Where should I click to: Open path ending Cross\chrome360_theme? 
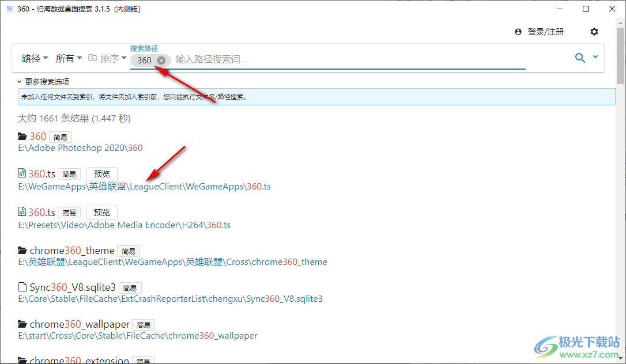pos(172,262)
